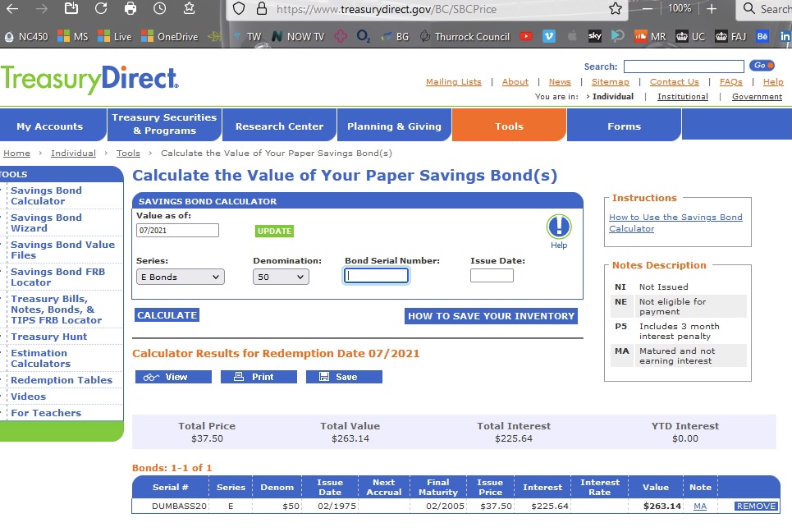Zoom out with the minus icon
The height and width of the screenshot is (532, 792).
[x=648, y=8]
